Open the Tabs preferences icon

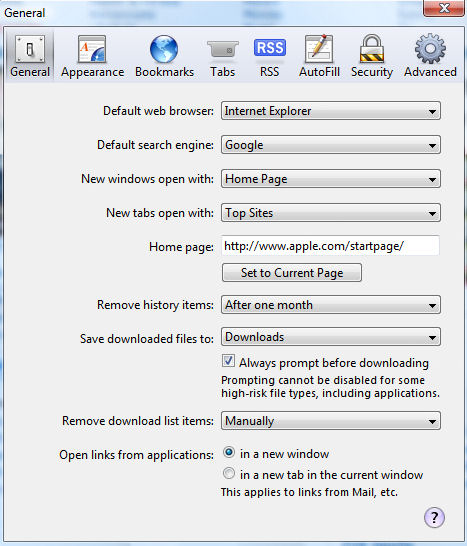(x=223, y=49)
